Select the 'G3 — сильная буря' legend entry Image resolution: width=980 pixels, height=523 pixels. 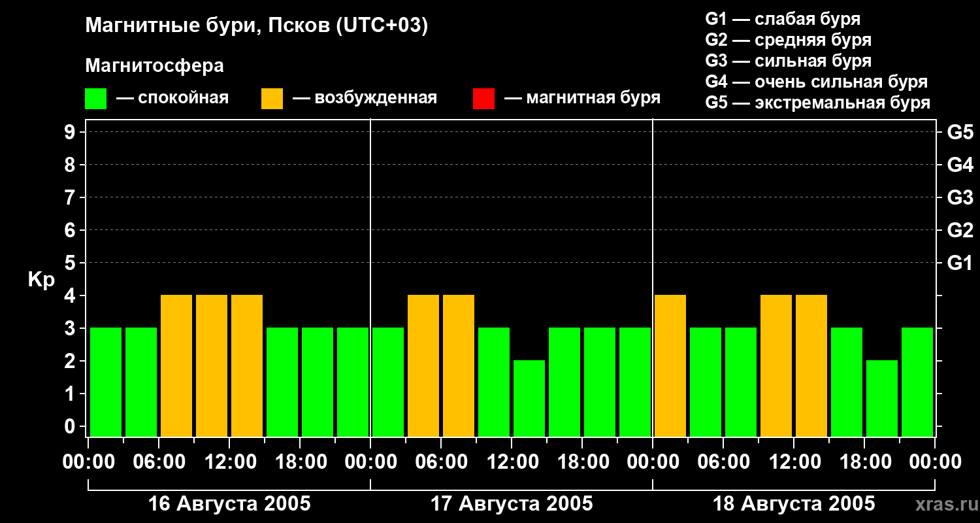788,61
